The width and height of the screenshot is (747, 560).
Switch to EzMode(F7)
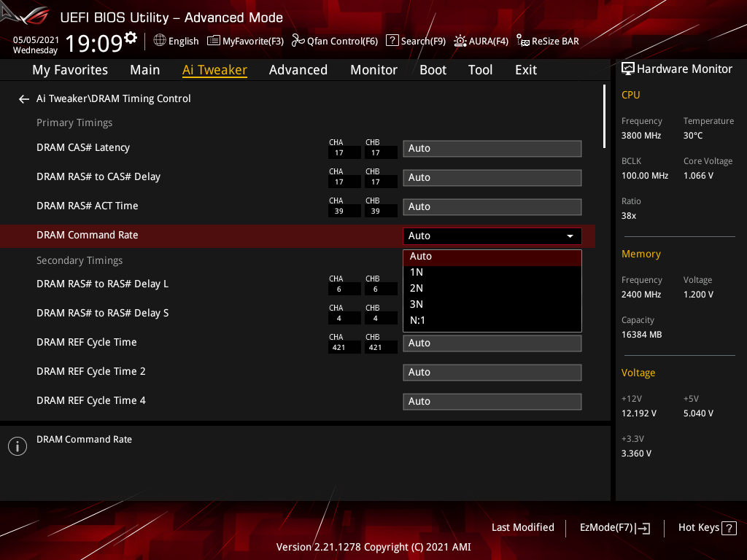pos(614,528)
